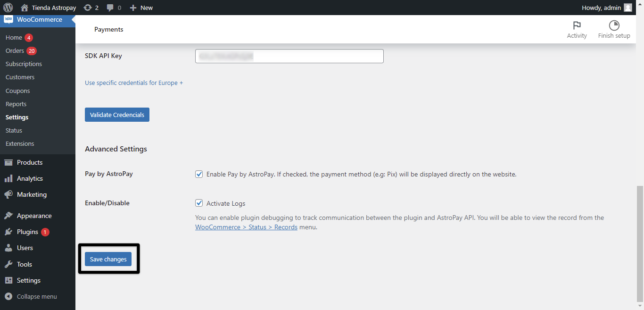Click the Home count badge 4
This screenshot has width=644, height=310.
click(29, 37)
